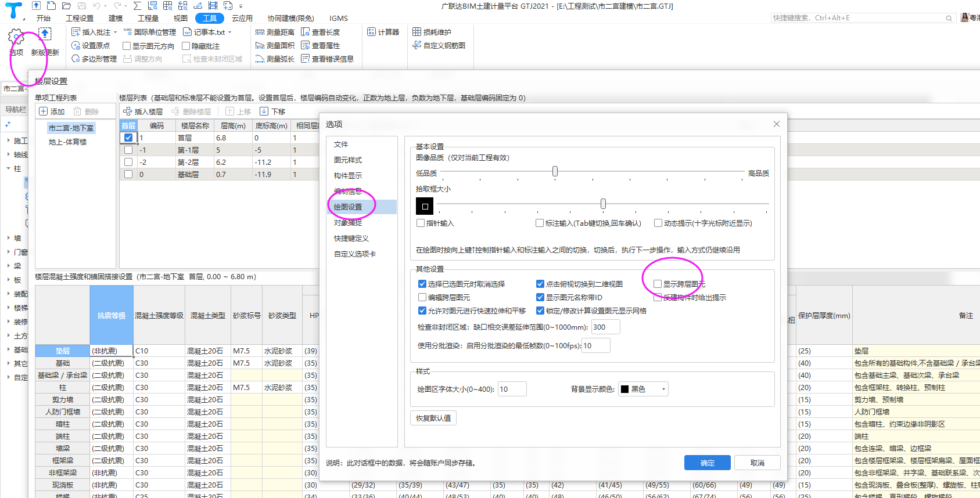Screen dimensions: 980x498
Task: Open the 工程设置 ribbon tab
Action: (x=80, y=18)
